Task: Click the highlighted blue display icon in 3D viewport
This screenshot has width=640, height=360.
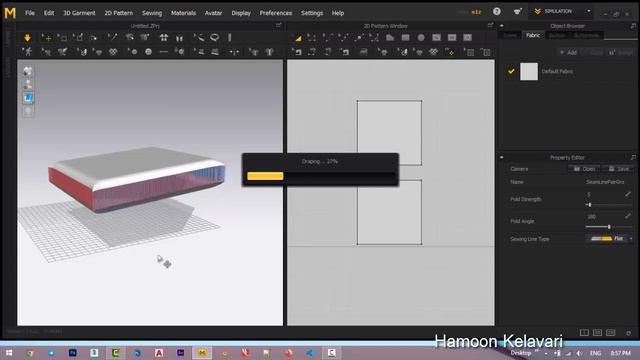Action: pyautogui.click(x=28, y=98)
